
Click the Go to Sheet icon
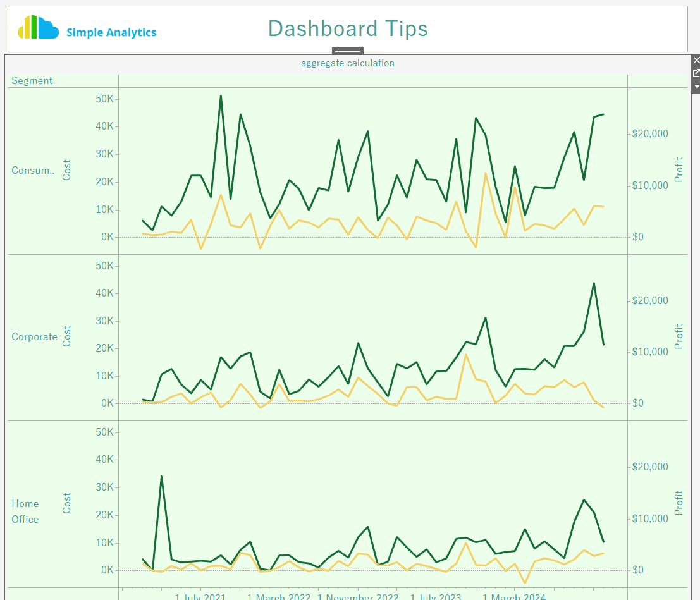696,73
